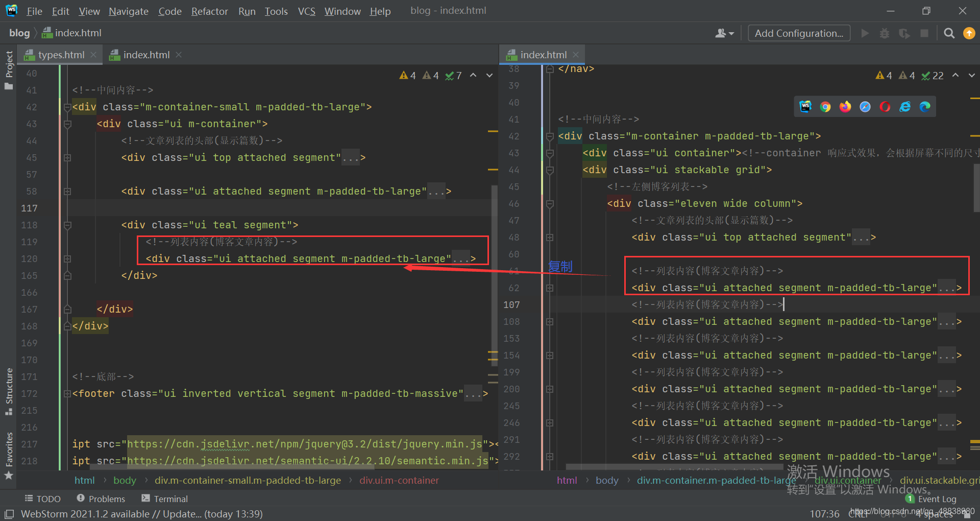Open the VCS menu
This screenshot has height=521, width=980.
tap(306, 11)
